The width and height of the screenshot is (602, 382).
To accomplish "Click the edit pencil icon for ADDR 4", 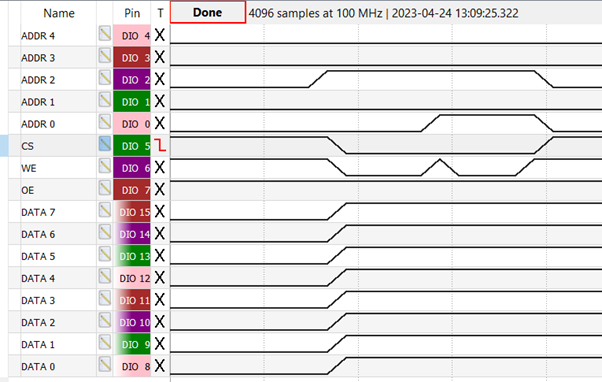I will (x=104, y=34).
